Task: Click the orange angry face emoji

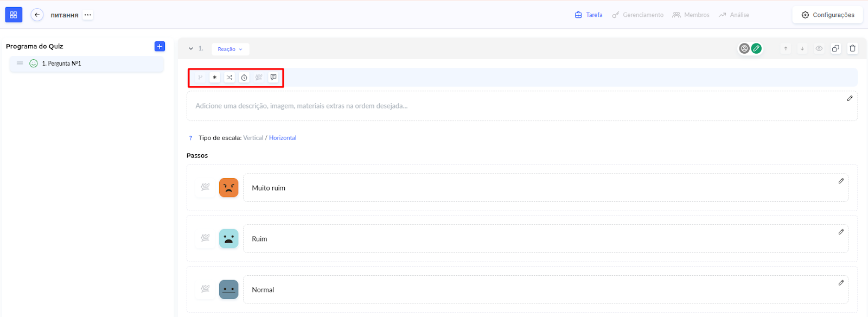Action: click(x=229, y=188)
